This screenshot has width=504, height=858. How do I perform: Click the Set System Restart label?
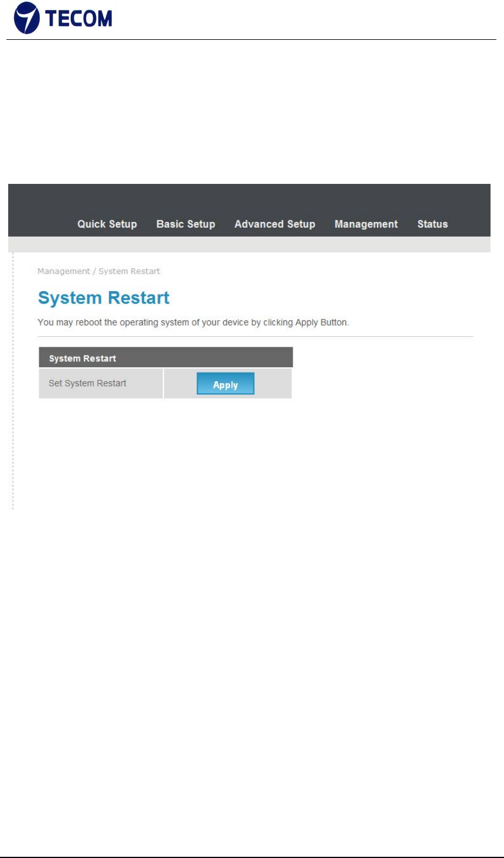point(87,384)
